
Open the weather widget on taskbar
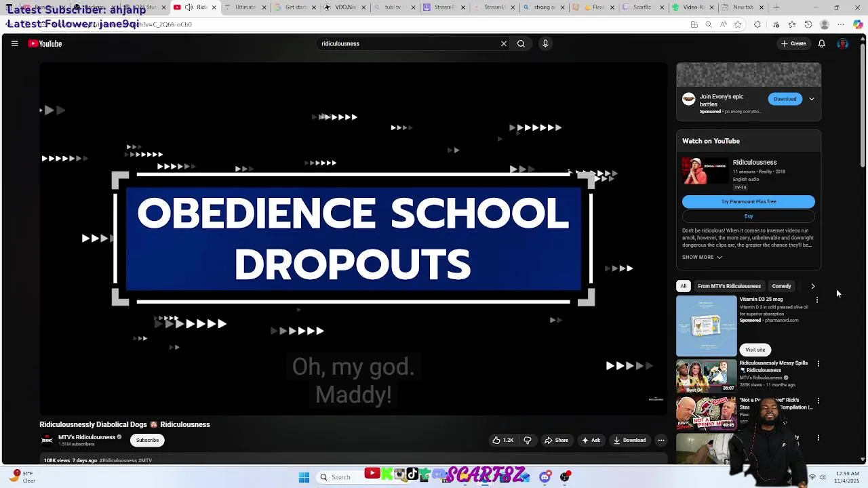coord(22,476)
